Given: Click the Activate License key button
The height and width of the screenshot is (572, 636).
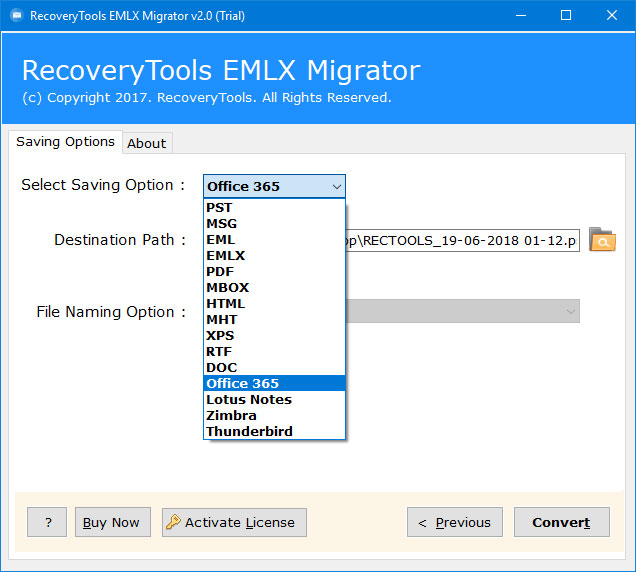Looking at the screenshot, I should click(234, 522).
